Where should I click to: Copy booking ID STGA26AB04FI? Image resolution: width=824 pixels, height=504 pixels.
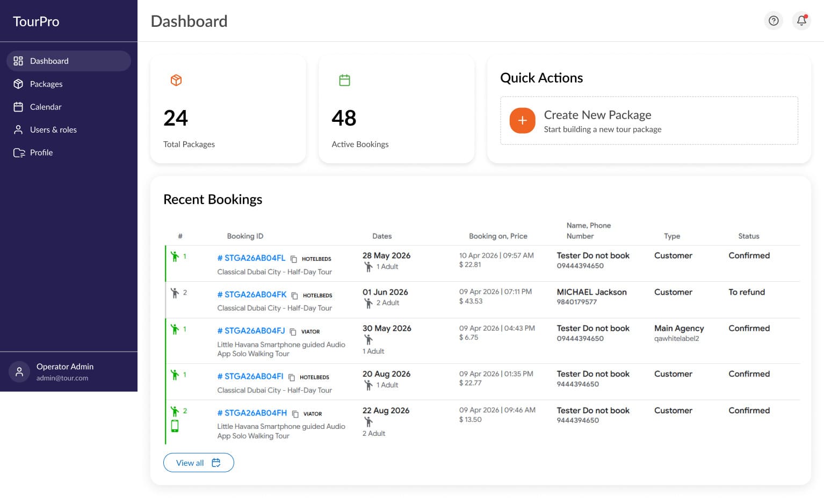[x=292, y=377]
